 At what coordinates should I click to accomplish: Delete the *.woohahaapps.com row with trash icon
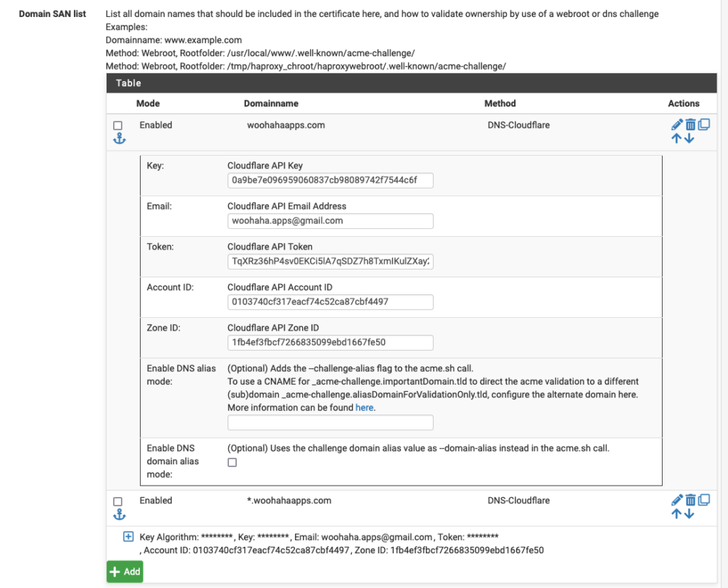point(690,500)
